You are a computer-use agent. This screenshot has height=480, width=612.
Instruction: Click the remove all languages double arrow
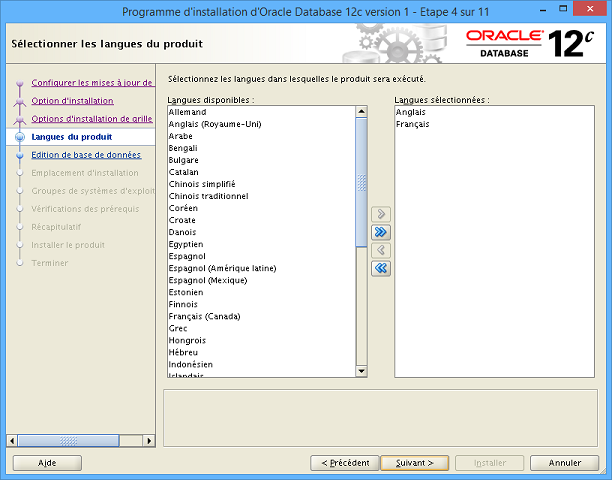pos(381,268)
